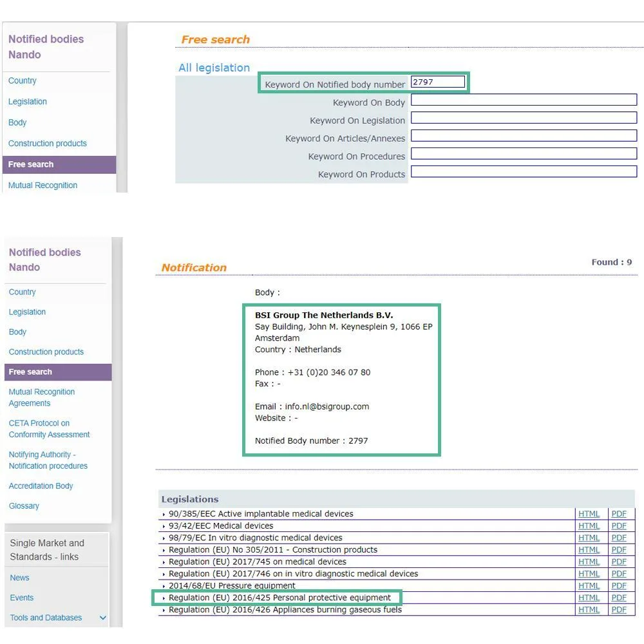Open PDF for 98/79/EC In vitro diagnostic devices
This screenshot has height=644, width=644.
[x=618, y=538]
